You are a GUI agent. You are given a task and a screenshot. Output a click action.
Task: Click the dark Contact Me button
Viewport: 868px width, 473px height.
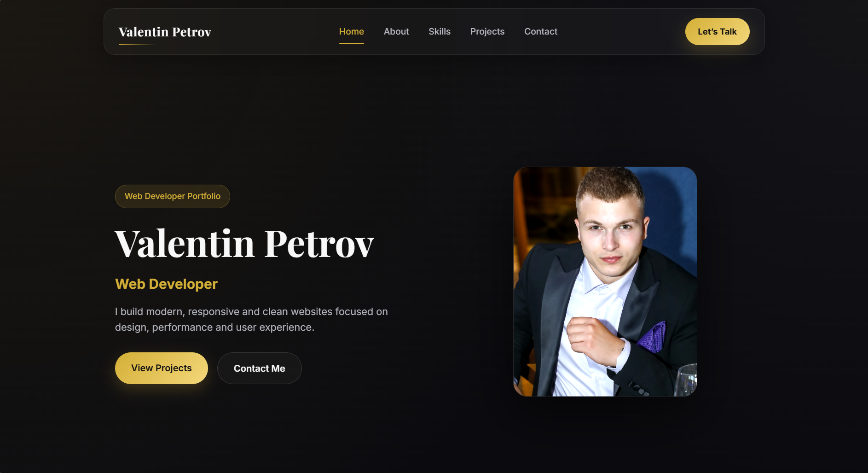coord(260,368)
